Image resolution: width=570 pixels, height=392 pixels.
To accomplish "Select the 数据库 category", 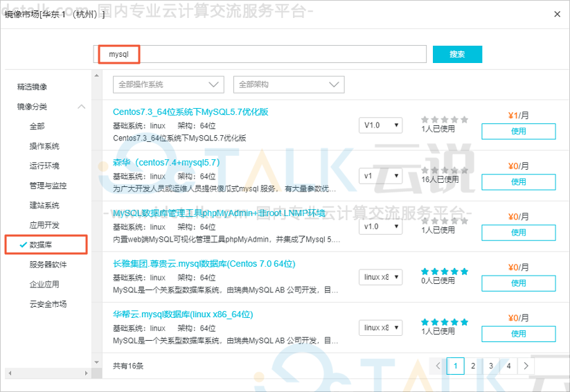I will [x=40, y=244].
